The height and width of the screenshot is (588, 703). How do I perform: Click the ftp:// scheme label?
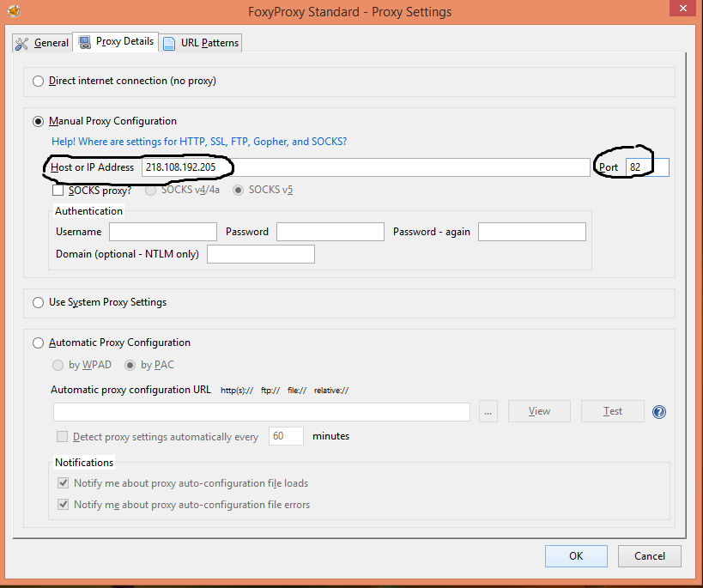click(x=270, y=391)
